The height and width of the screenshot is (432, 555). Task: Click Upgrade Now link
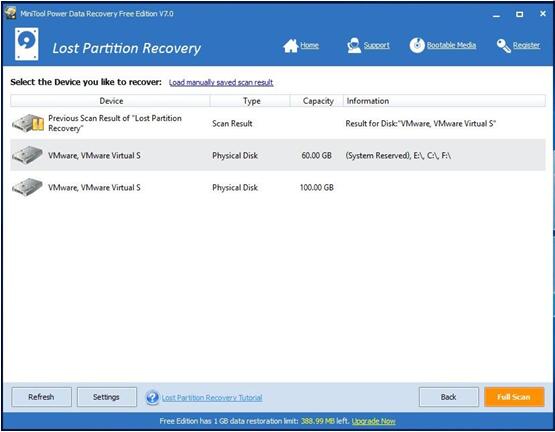pos(373,421)
